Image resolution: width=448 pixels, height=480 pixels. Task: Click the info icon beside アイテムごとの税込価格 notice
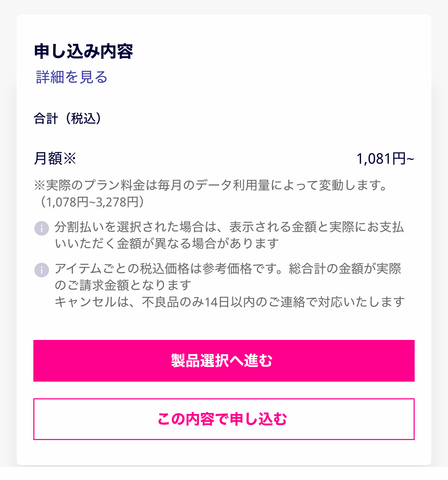(x=42, y=270)
